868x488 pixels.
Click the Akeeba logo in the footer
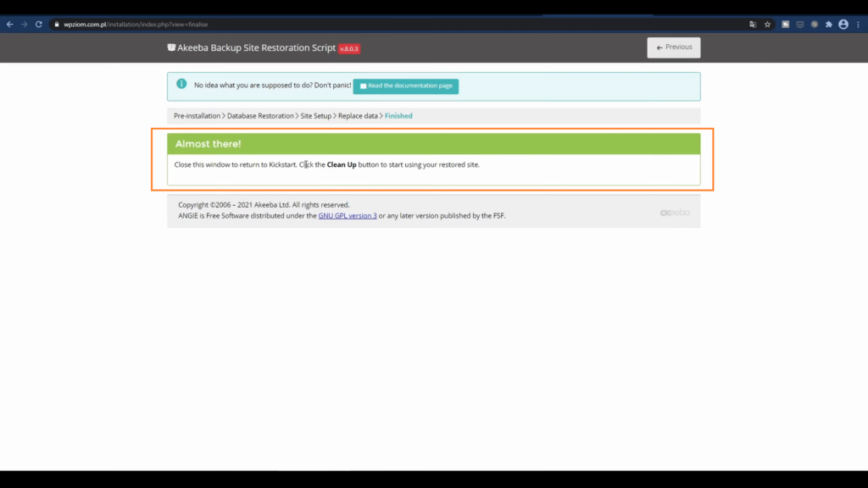pyautogui.click(x=675, y=213)
